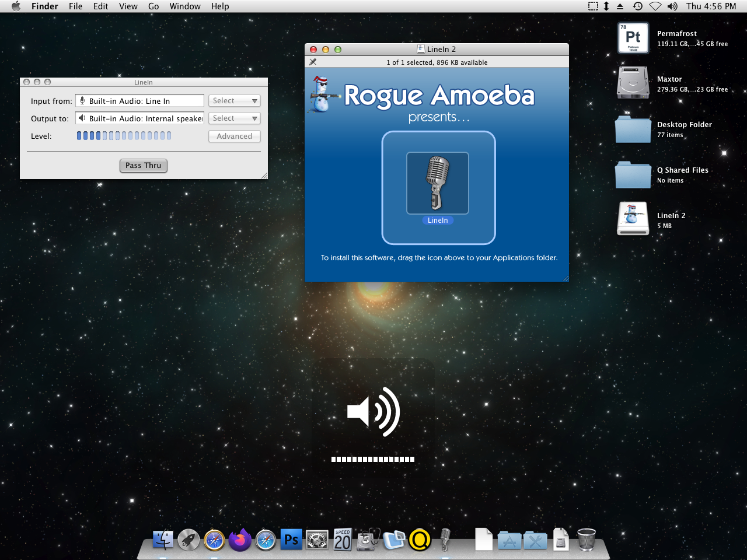Click the Launchpad rocket icon in the Dock

[189, 540]
